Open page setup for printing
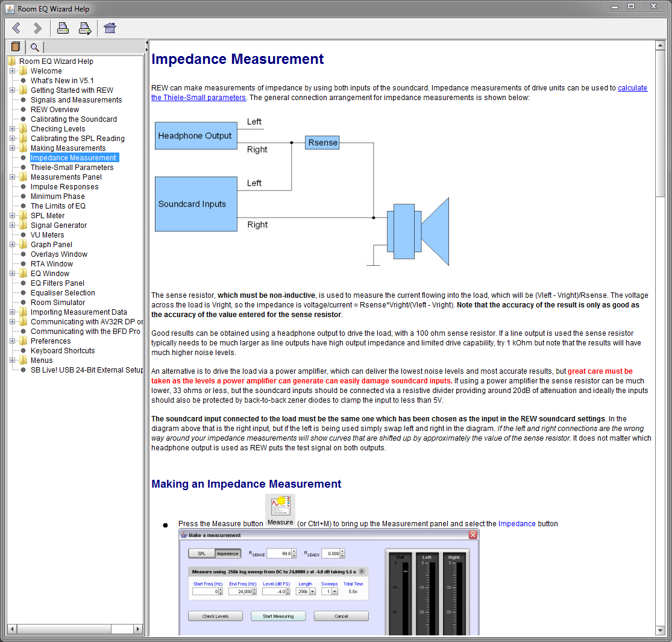This screenshot has height=642, width=672. click(x=85, y=28)
